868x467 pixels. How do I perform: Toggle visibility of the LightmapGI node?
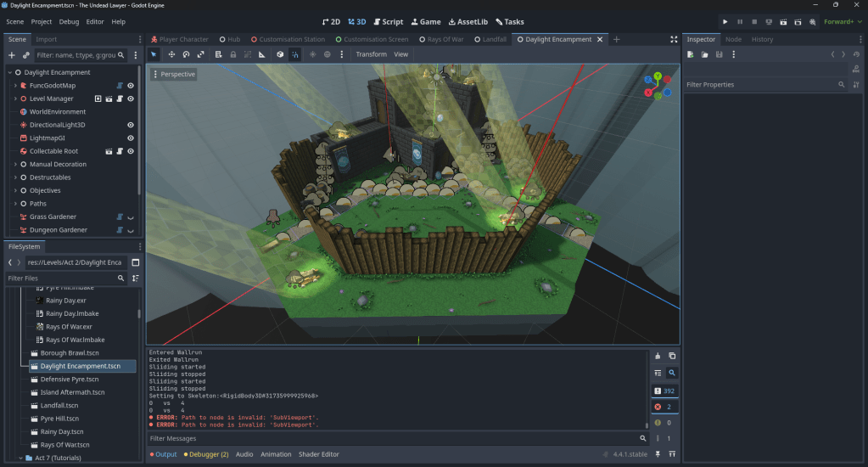pos(131,138)
